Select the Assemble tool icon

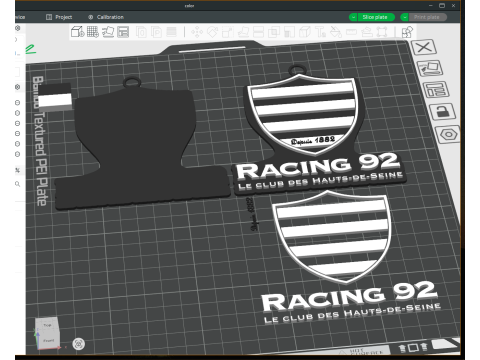point(367,32)
